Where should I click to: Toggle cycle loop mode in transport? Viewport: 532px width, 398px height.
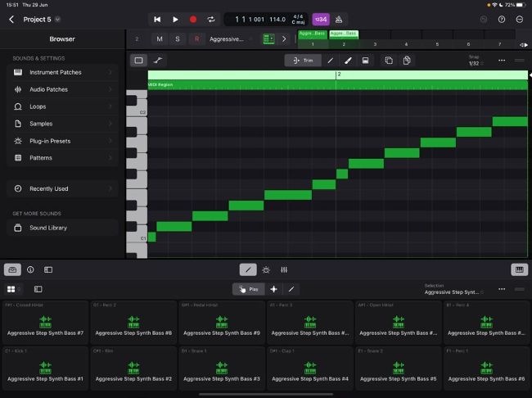coord(211,19)
